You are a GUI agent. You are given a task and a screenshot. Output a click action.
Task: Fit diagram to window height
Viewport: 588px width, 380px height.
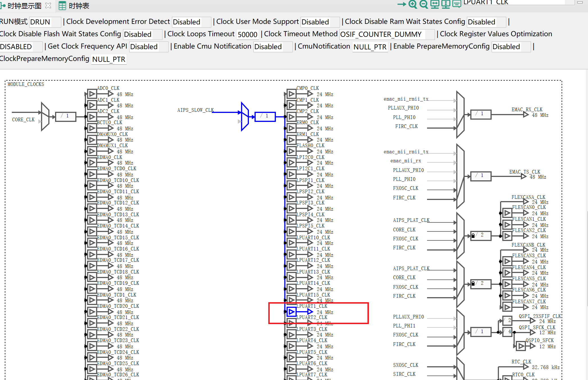point(446,4)
